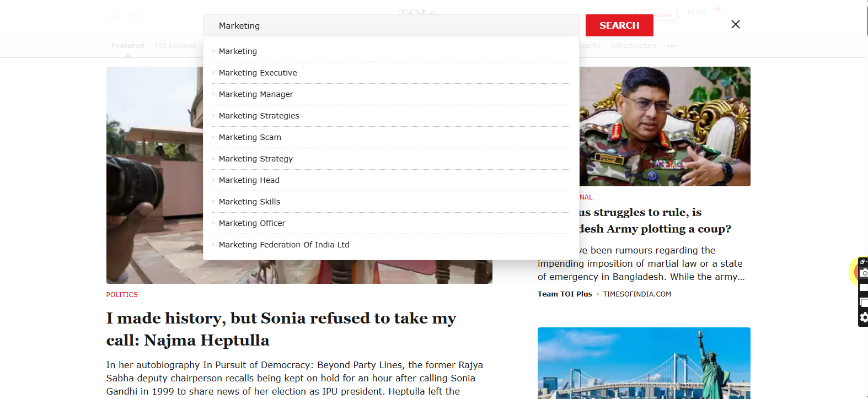Click the red SEARCH button

click(x=619, y=25)
